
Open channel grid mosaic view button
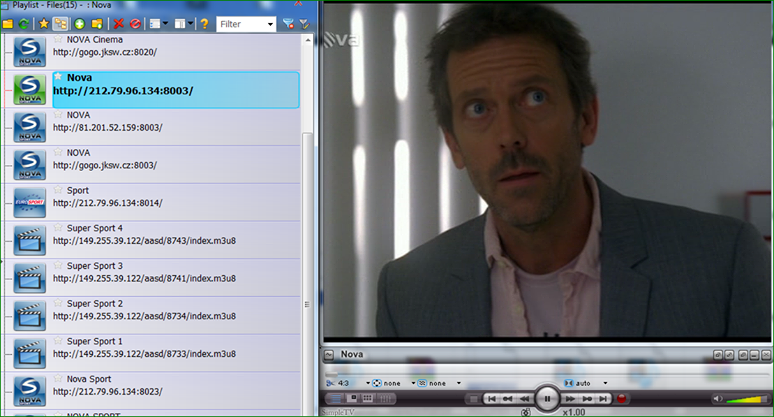tap(368, 398)
